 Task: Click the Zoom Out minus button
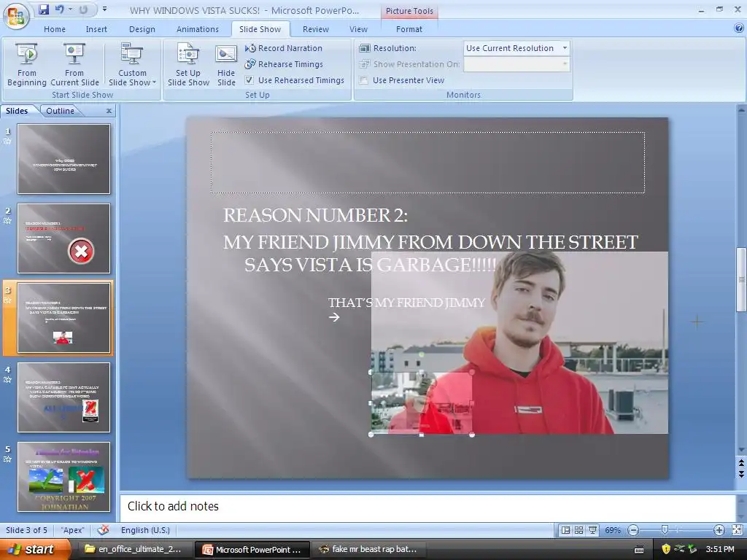633,530
